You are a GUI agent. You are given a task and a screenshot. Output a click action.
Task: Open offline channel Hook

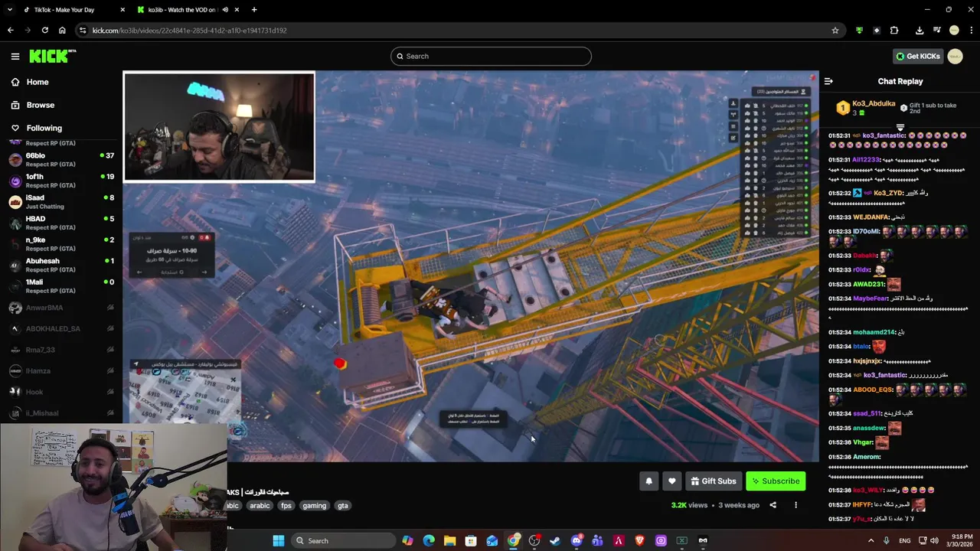pos(61,392)
